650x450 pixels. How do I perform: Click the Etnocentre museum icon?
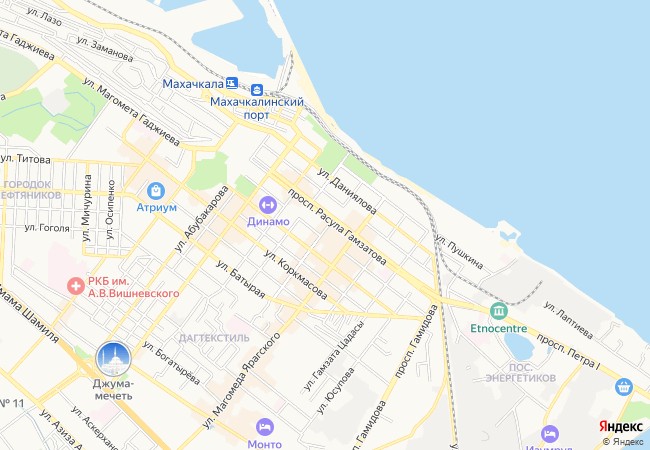pos(498,311)
